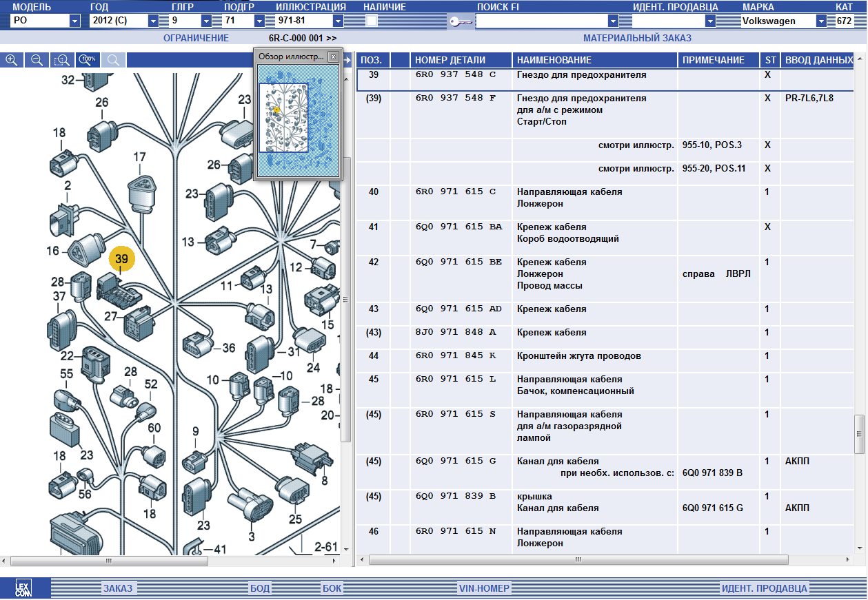Switch to the VIN-НОМЕР tab

484,588
